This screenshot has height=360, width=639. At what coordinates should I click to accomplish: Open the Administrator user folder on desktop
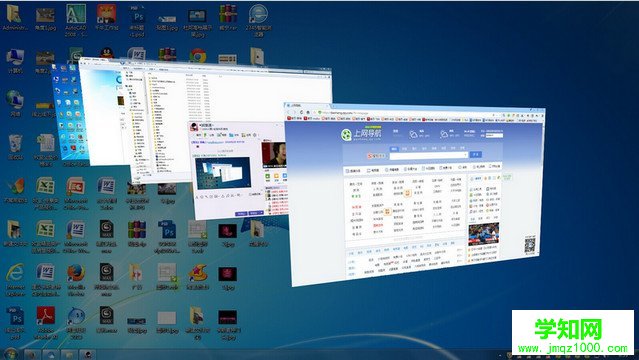tap(15, 18)
